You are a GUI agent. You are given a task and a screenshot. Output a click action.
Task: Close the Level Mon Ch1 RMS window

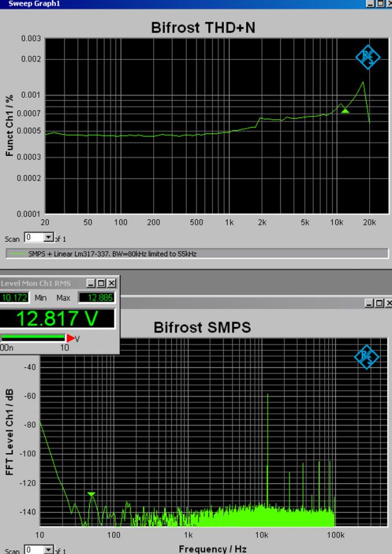click(111, 283)
